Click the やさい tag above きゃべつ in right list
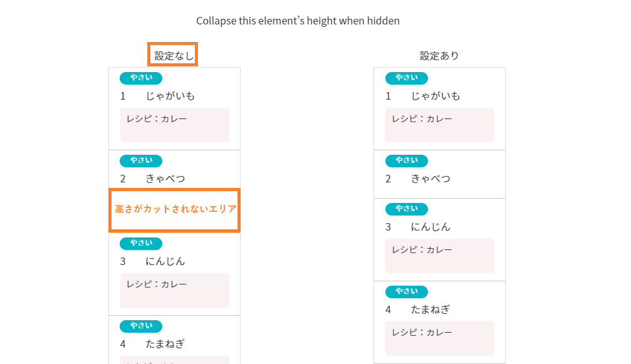Screen dimensions: 631x364 tap(407, 160)
